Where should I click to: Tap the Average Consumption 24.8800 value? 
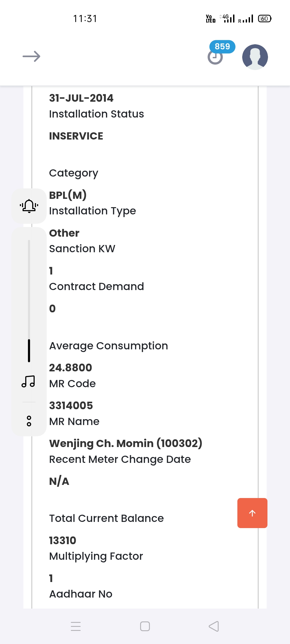71,368
